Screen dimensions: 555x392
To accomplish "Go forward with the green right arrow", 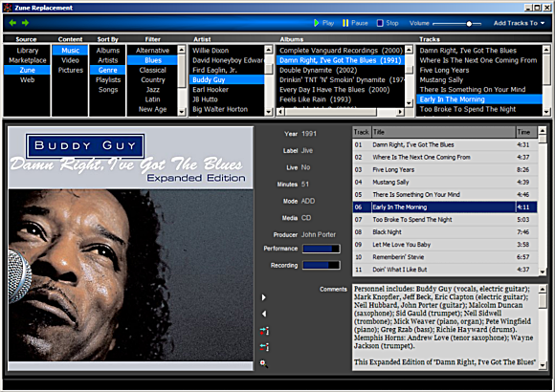I will click(x=25, y=23).
